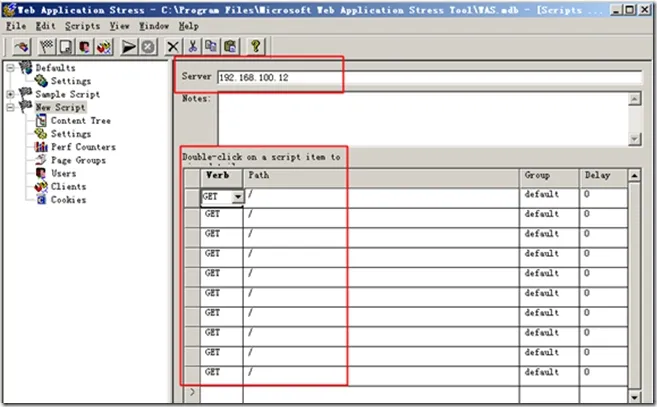Select Perf Counters in tree
The width and height of the screenshot is (657, 407).
pyautogui.click(x=83, y=147)
